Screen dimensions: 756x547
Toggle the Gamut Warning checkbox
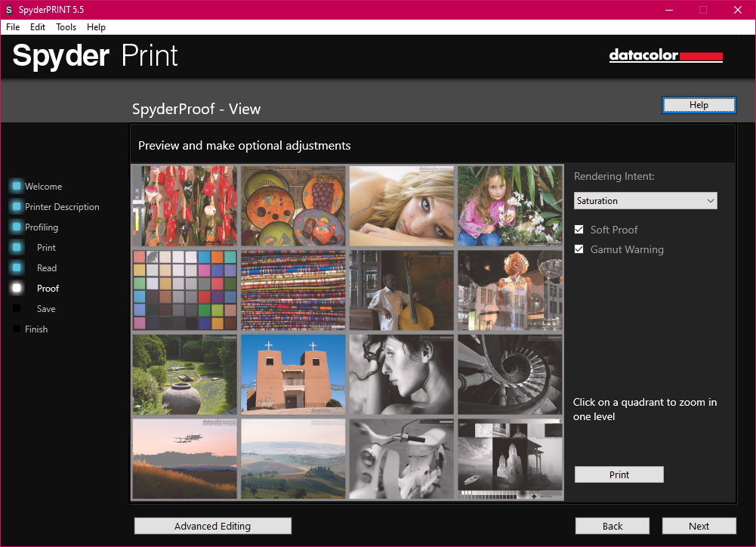[579, 249]
